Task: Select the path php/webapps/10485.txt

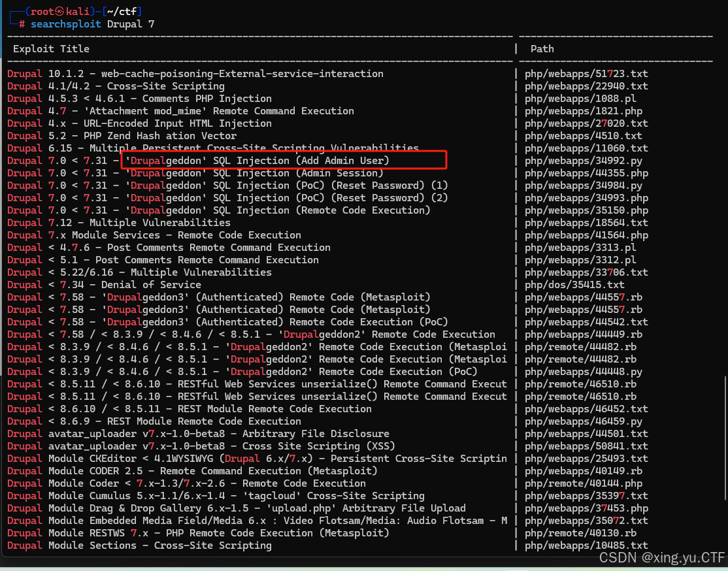Action: click(586, 546)
